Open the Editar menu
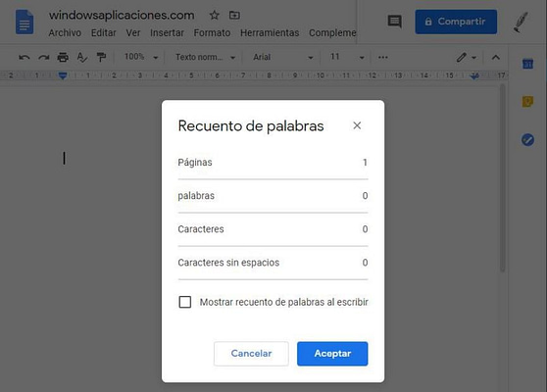Viewport: 547px width, 392px height. pos(103,32)
